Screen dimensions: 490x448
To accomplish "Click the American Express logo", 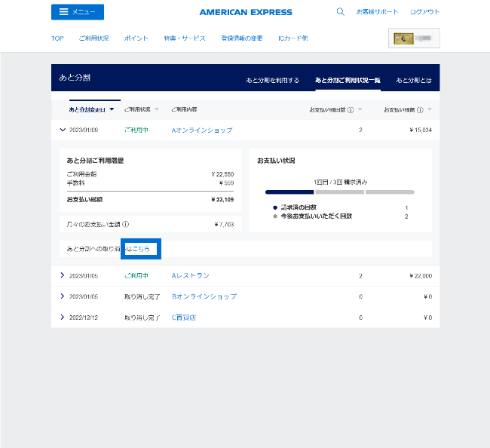I will pyautogui.click(x=246, y=12).
